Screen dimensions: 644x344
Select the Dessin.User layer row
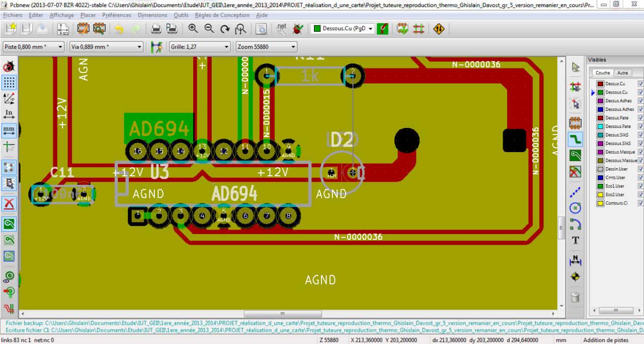click(x=616, y=169)
